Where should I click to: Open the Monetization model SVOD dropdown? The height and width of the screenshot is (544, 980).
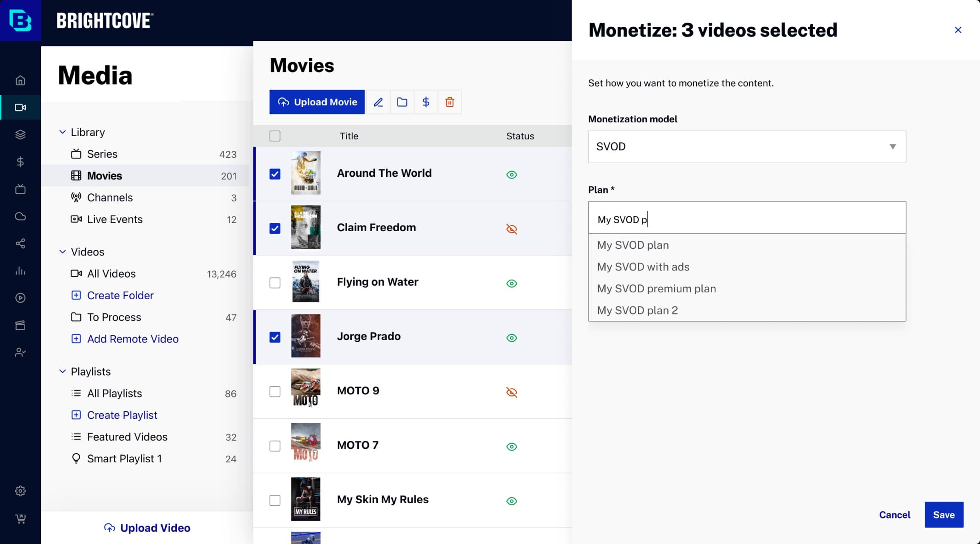point(747,147)
